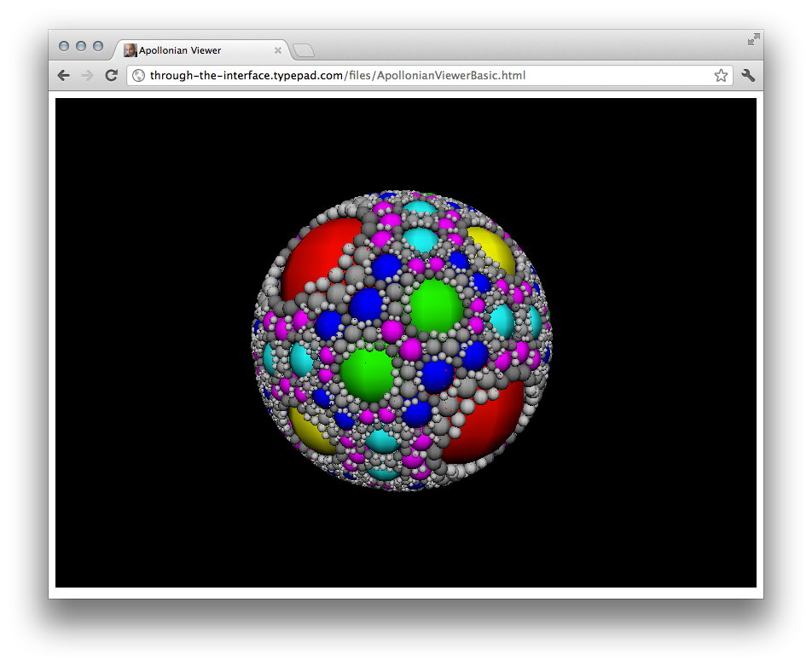Open a new tab with the new-tab button

[x=303, y=51]
